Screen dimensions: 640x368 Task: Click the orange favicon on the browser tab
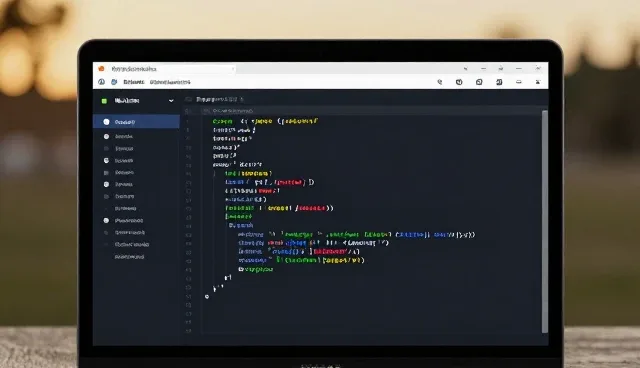coord(101,69)
